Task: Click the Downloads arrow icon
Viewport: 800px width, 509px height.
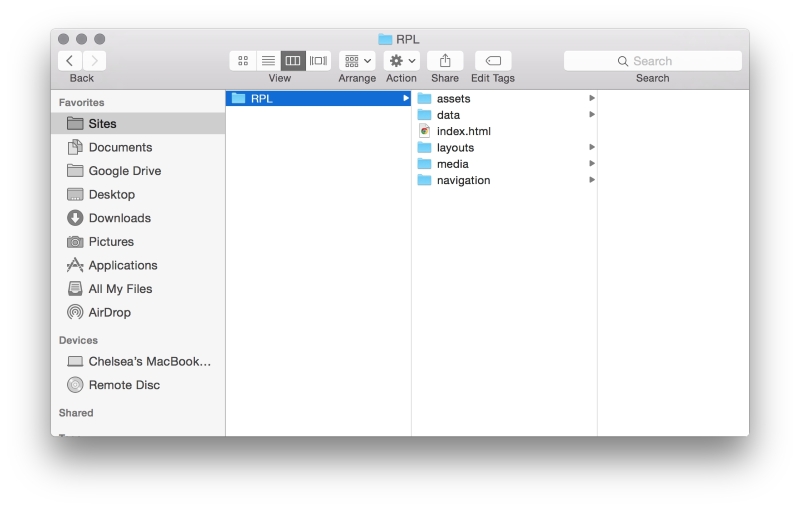Action: click(75, 218)
